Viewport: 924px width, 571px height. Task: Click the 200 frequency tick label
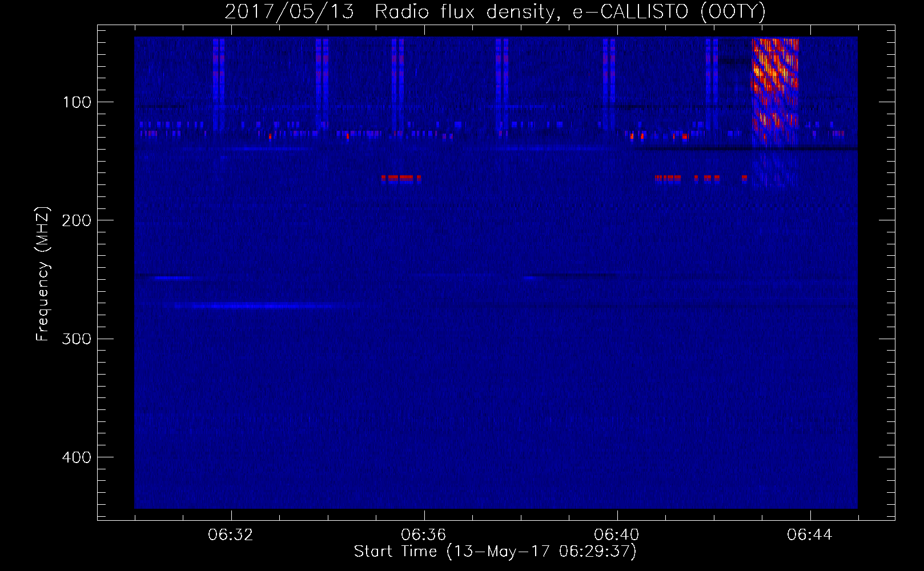click(x=77, y=220)
